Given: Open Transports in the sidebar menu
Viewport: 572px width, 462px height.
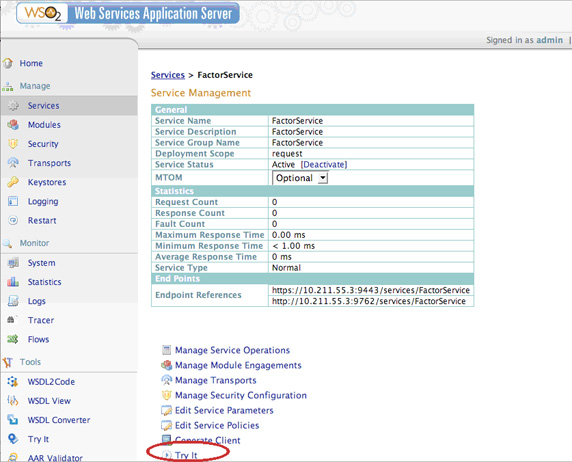Looking at the screenshot, I should [x=50, y=163].
